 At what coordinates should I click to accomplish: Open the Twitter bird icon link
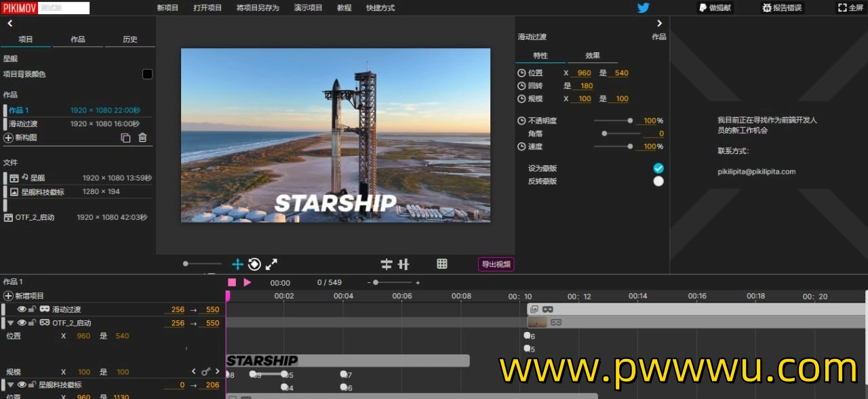[643, 7]
